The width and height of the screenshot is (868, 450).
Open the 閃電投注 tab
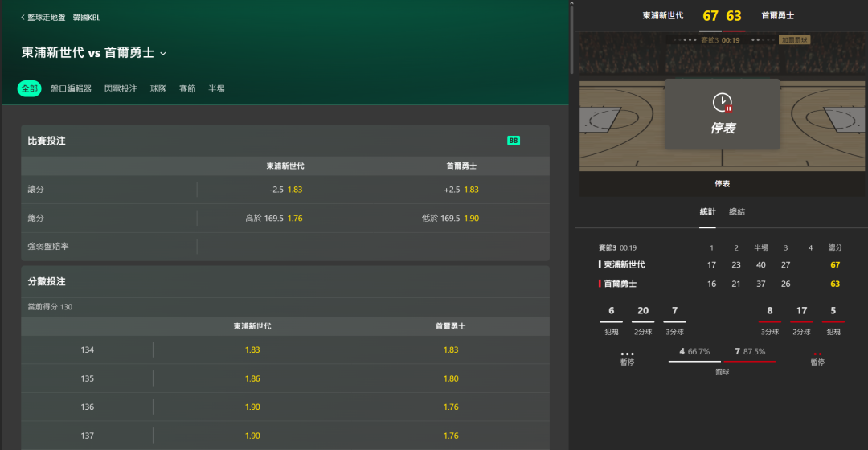[121, 88]
